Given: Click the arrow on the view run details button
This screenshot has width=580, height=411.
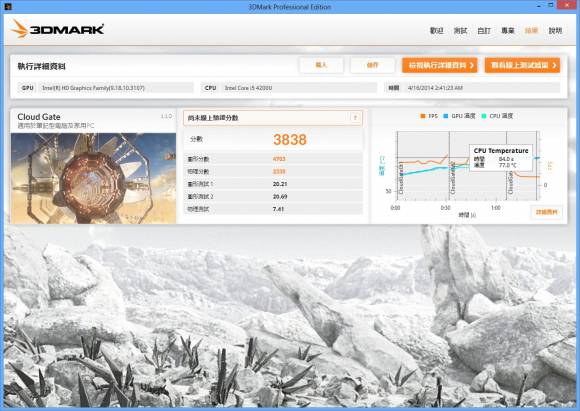Looking at the screenshot, I should [x=472, y=65].
